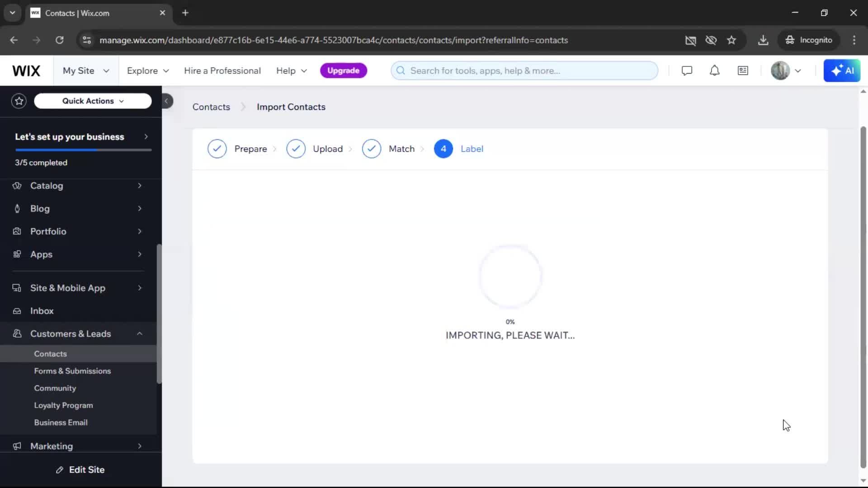
Task: Open the Chrome three-dot menu
Action: 854,40
